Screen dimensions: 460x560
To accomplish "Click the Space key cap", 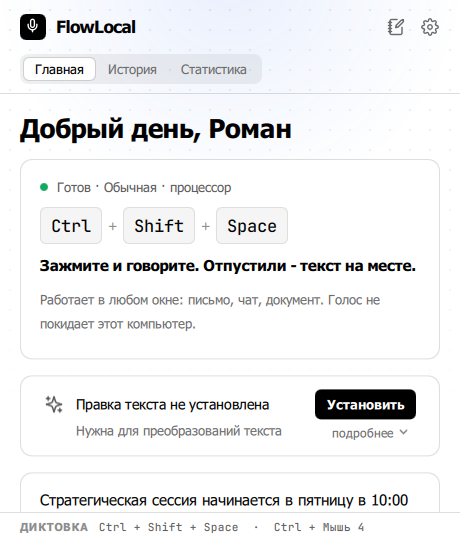I will pos(252,226).
